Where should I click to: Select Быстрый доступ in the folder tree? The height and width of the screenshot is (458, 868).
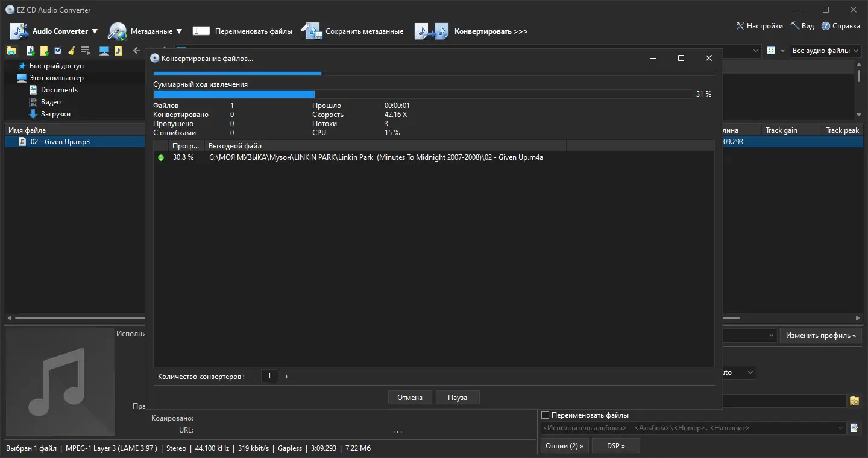[57, 66]
